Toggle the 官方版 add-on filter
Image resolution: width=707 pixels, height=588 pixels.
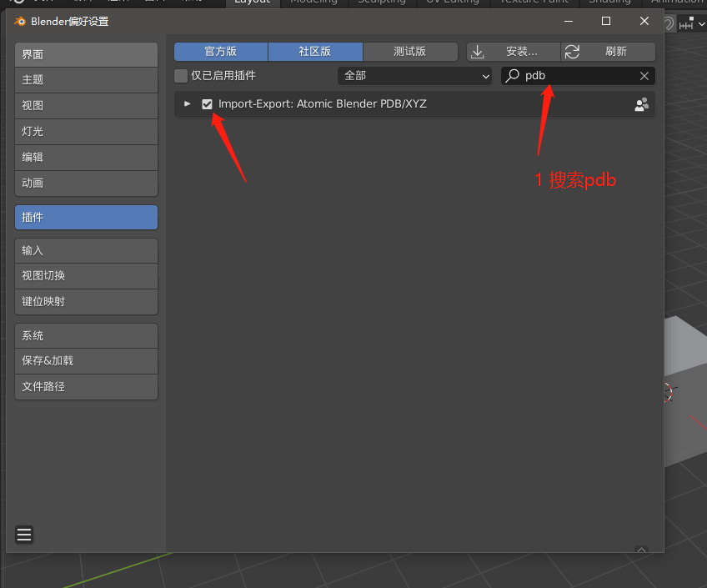coord(221,52)
